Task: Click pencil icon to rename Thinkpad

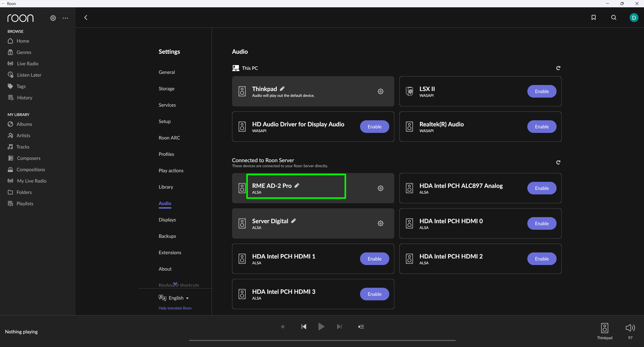Action: tap(282, 89)
